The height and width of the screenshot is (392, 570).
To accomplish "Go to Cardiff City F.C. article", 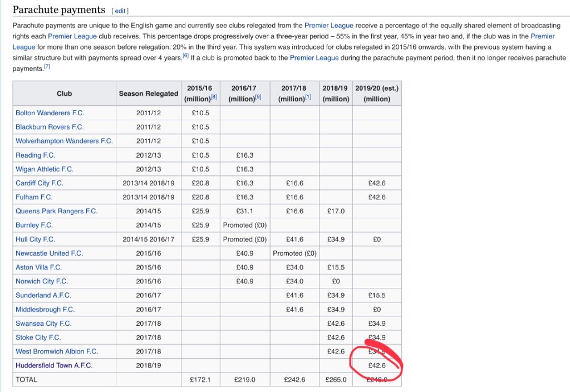I will pos(40,183).
